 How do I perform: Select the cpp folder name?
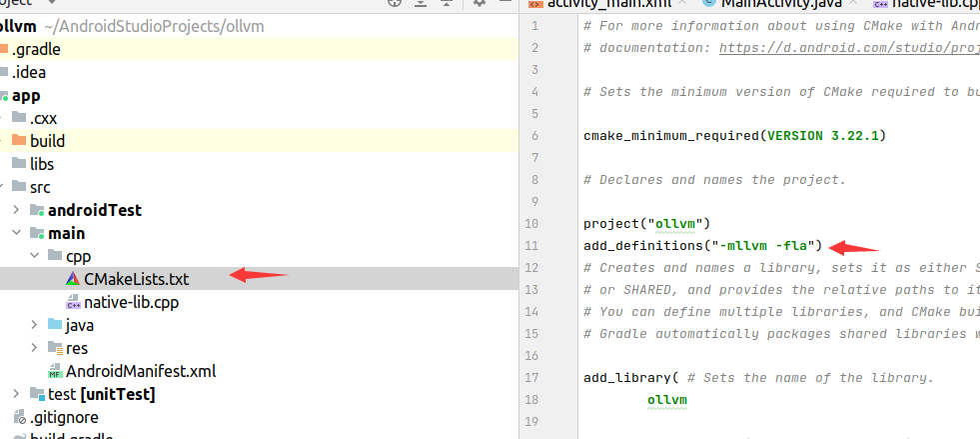pyautogui.click(x=78, y=256)
